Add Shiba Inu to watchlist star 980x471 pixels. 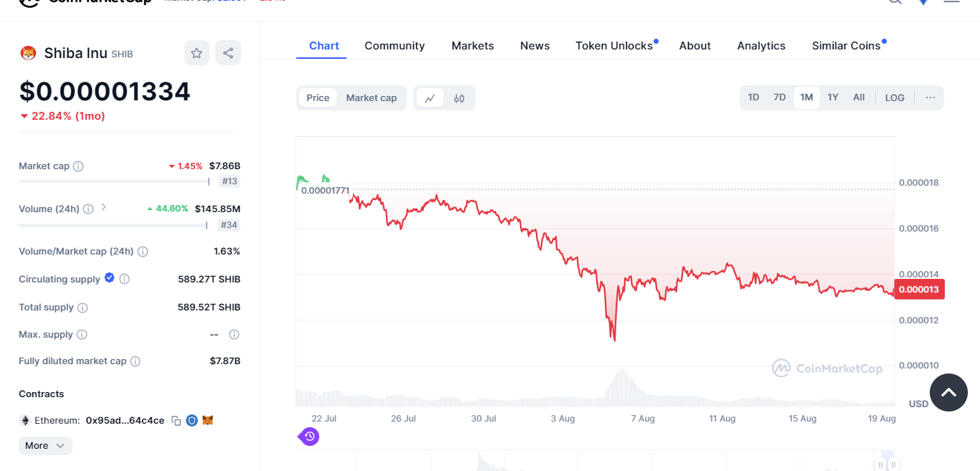(x=197, y=53)
